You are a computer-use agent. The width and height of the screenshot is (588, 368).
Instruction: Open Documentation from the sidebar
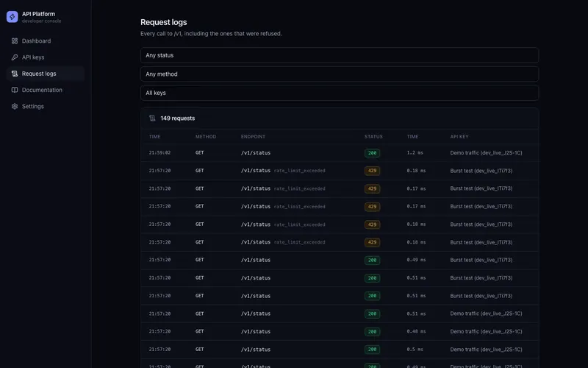pos(46,90)
